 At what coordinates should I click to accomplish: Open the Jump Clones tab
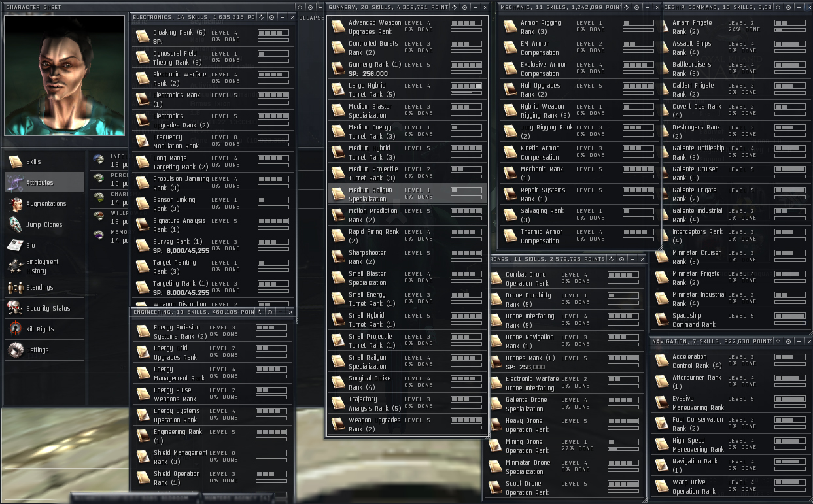pyautogui.click(x=45, y=224)
